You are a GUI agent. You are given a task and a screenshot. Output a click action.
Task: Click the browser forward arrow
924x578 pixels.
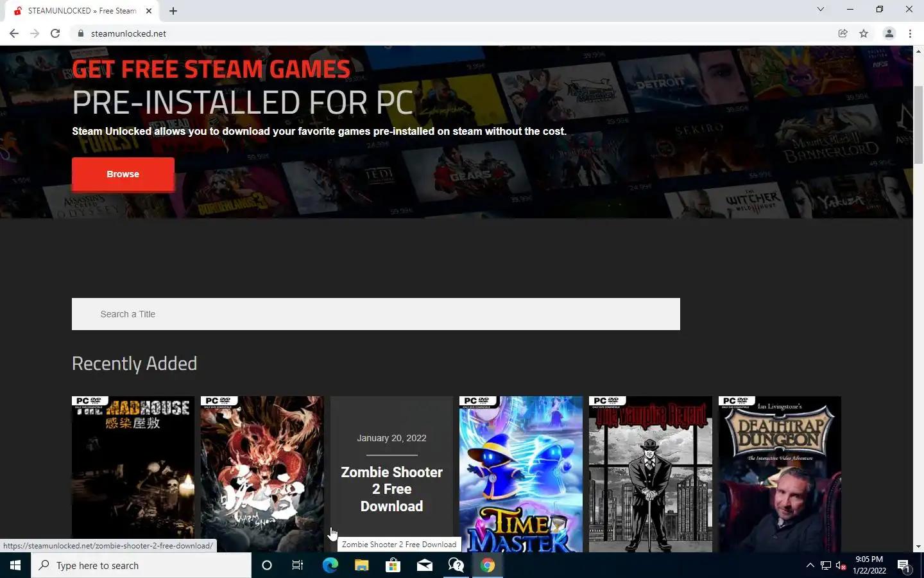(x=35, y=33)
